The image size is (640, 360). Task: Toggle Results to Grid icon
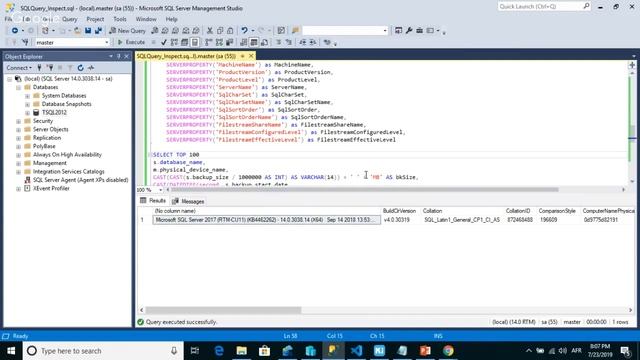click(254, 42)
